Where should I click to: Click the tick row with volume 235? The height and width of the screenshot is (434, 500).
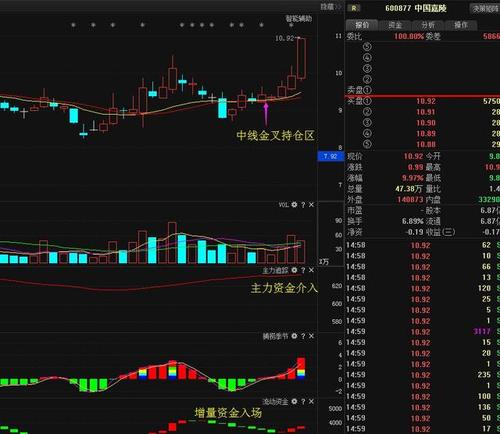[x=423, y=375]
